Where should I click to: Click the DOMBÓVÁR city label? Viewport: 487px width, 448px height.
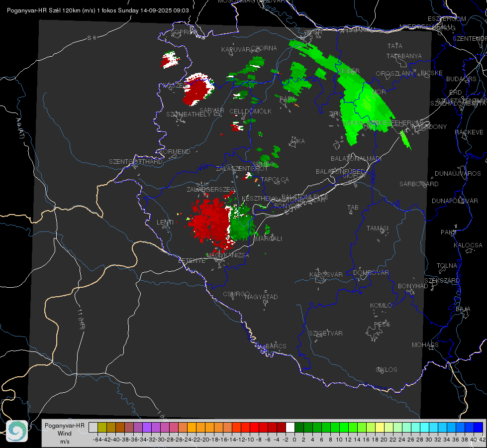point(371,273)
